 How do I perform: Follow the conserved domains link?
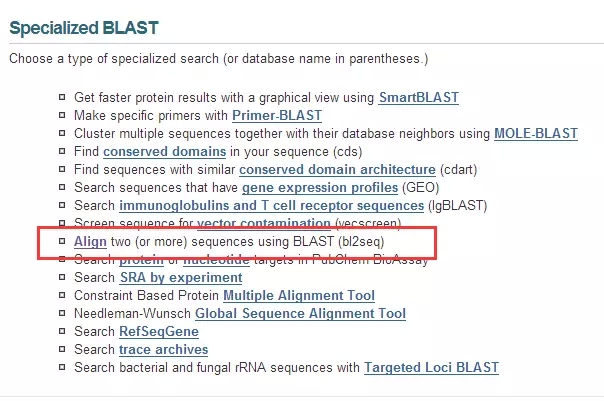coord(164,152)
